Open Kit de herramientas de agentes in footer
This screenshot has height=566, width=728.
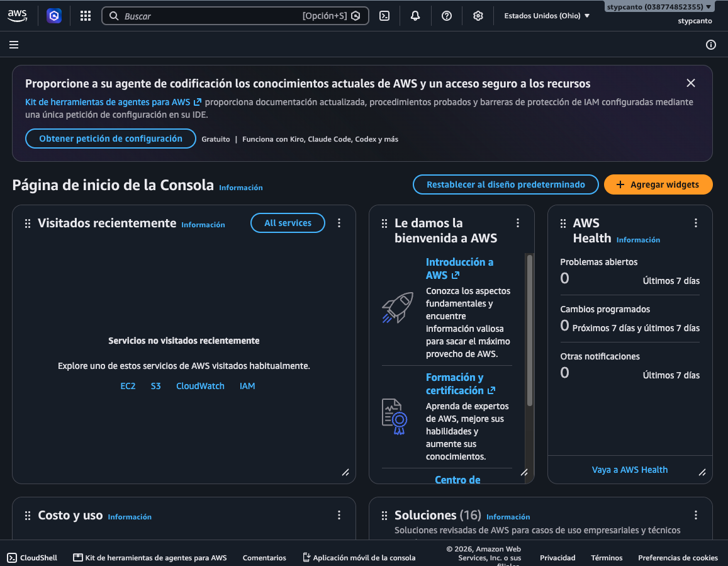[x=150, y=558]
